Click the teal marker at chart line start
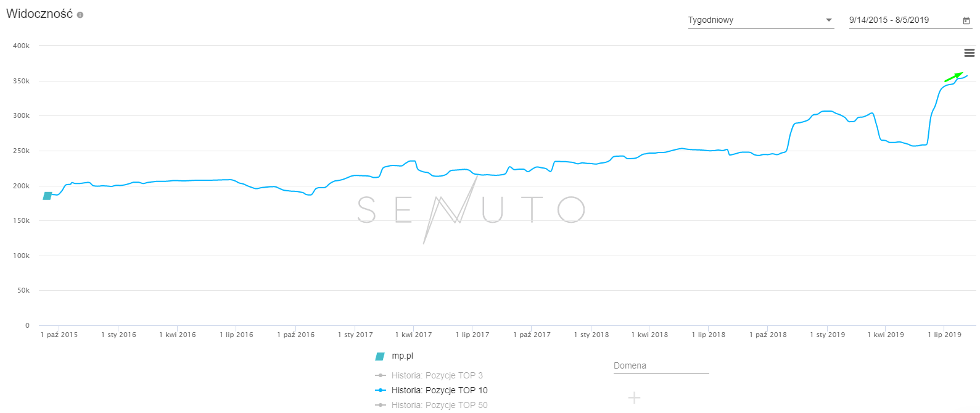 [47, 196]
